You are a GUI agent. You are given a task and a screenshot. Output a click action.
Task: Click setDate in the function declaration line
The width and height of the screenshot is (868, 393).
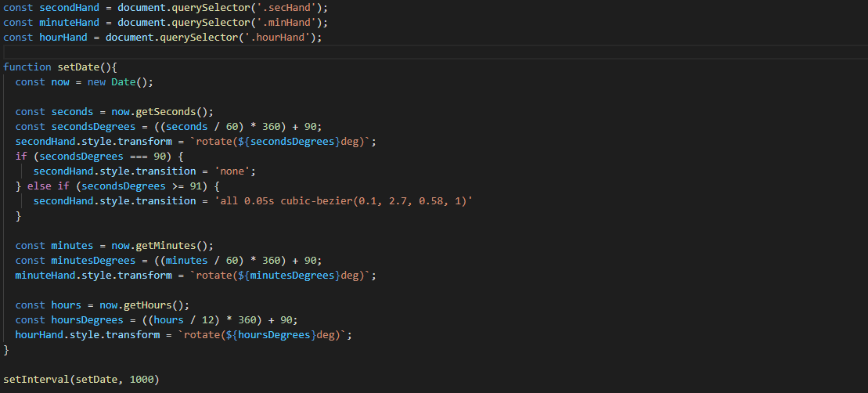pos(78,67)
